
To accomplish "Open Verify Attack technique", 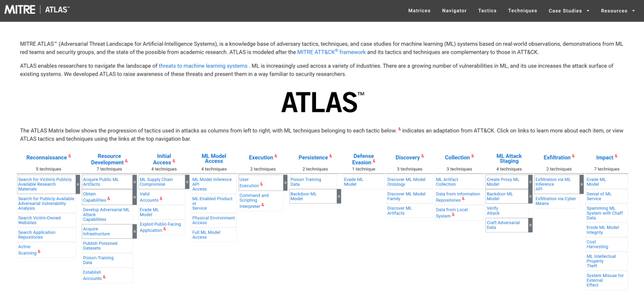I will click(493, 210).
